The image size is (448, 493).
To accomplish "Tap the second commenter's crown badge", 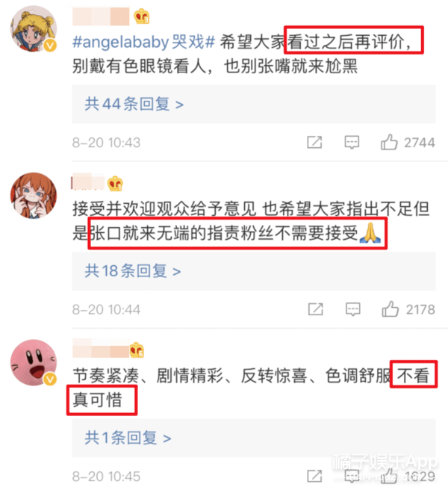I will click(115, 184).
